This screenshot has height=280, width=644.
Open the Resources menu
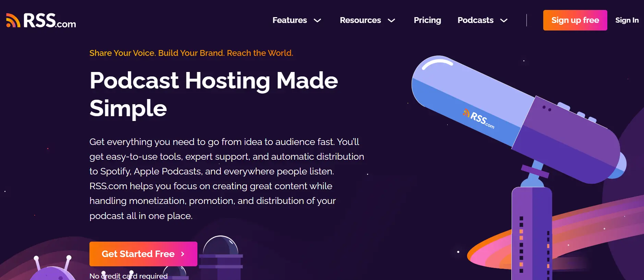click(360, 20)
